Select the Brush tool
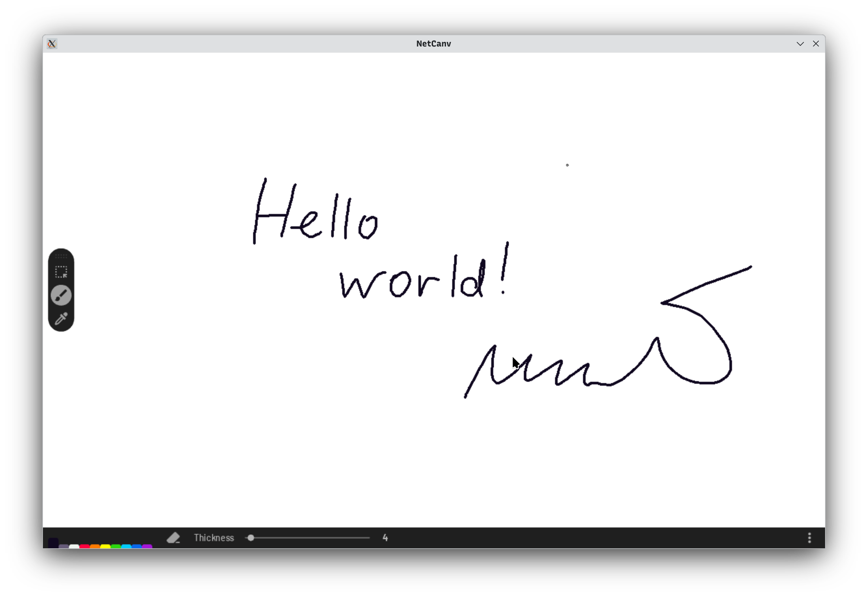The height and width of the screenshot is (599, 868). pyautogui.click(x=61, y=295)
